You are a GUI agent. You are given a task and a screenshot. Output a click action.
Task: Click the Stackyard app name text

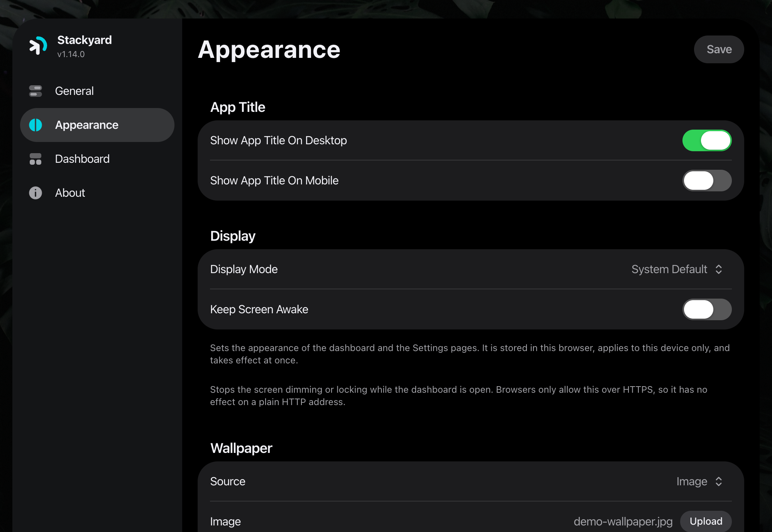click(x=85, y=40)
